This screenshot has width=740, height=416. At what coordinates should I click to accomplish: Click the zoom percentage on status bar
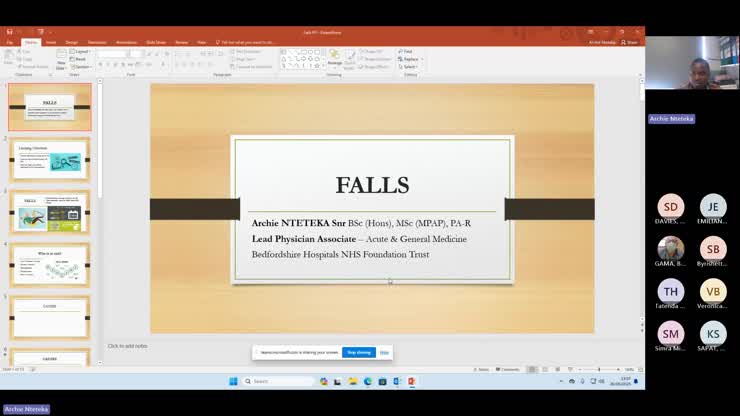[629, 369]
